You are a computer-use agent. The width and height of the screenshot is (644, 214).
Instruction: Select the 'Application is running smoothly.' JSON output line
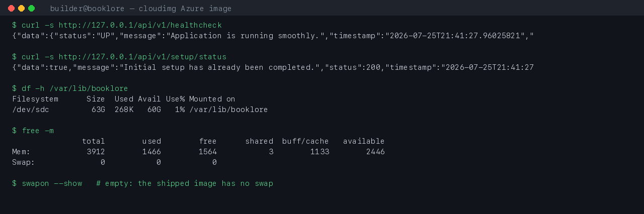273,36
